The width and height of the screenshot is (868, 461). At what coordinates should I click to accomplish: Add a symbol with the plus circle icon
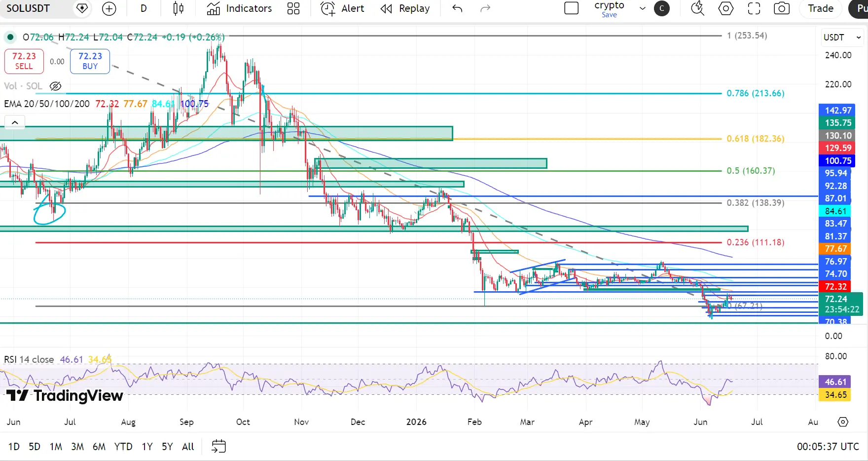coord(109,8)
